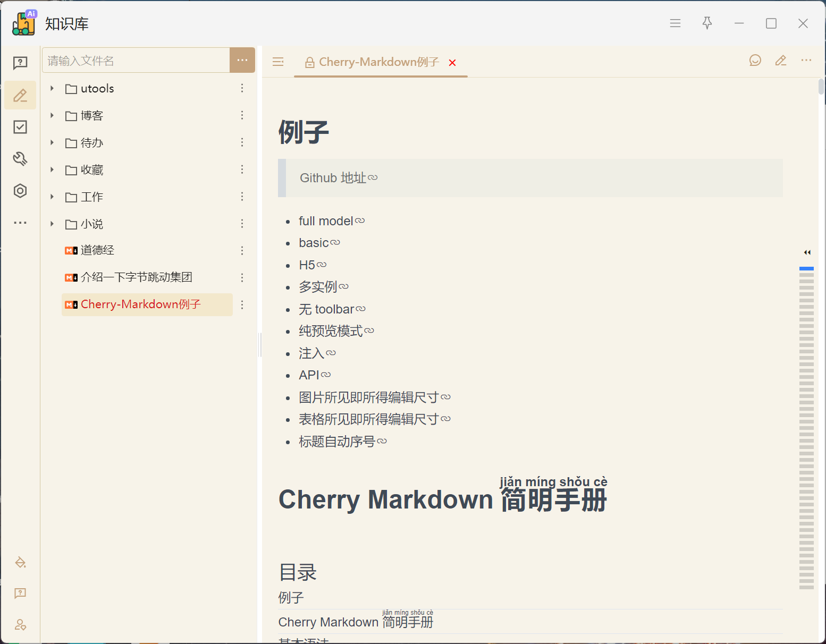Image resolution: width=826 pixels, height=644 pixels.
Task: Open the 标题自动序号 link
Action: point(343,442)
